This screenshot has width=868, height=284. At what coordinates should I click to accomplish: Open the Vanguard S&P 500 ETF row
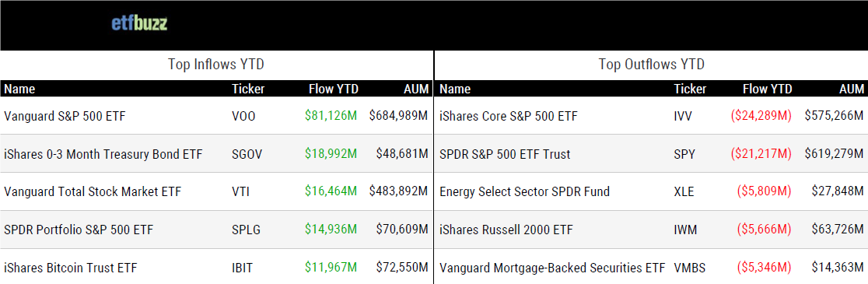(x=216, y=116)
